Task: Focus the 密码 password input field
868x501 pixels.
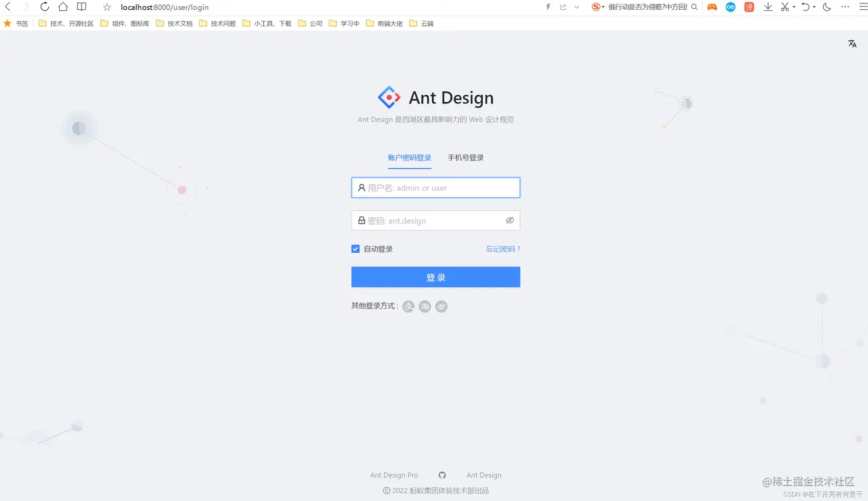Action: pyautogui.click(x=436, y=221)
